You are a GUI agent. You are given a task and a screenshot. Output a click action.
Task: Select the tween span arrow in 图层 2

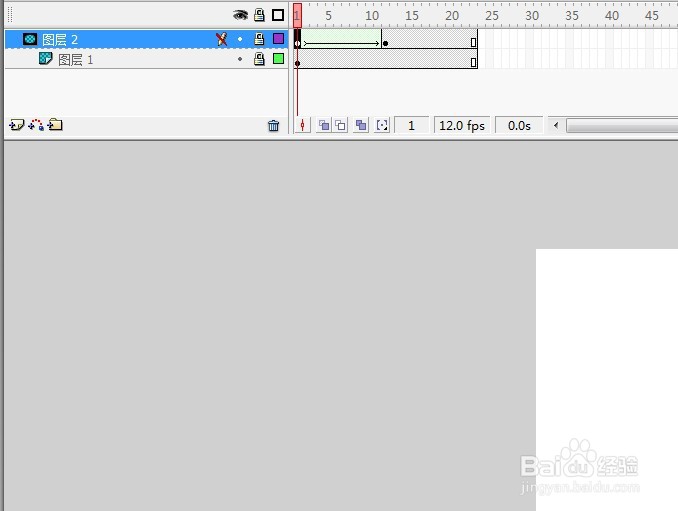tap(341, 43)
